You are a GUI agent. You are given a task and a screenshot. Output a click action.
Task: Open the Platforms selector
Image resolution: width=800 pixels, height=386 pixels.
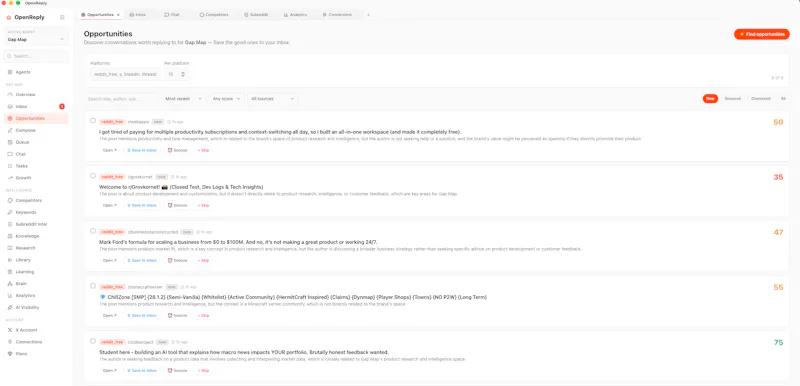[x=125, y=74]
